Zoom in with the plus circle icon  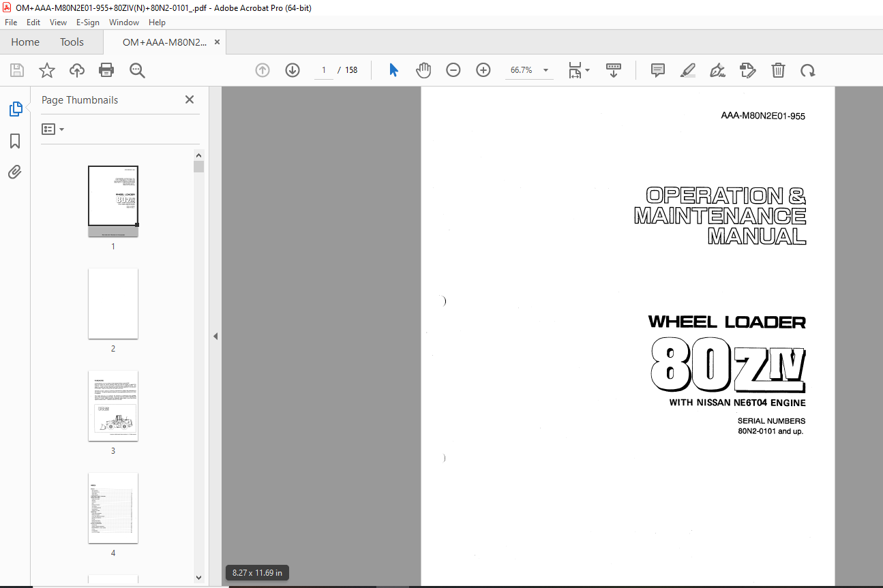(483, 70)
